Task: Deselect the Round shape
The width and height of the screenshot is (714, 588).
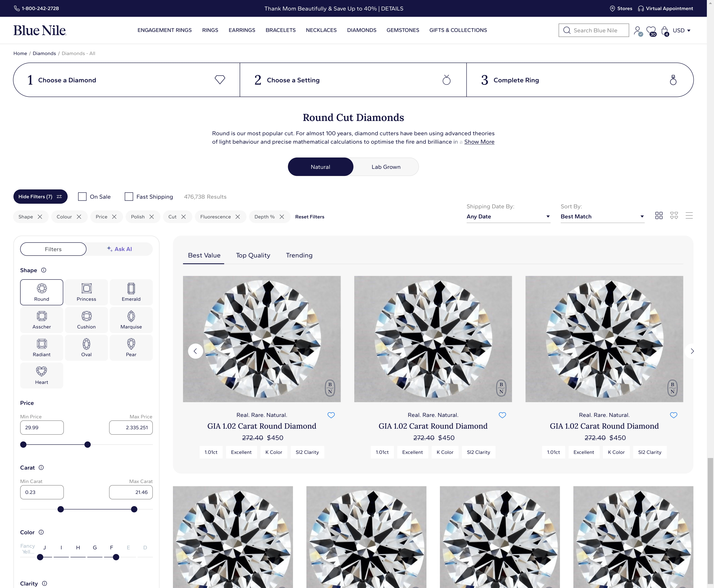Action: pyautogui.click(x=42, y=292)
